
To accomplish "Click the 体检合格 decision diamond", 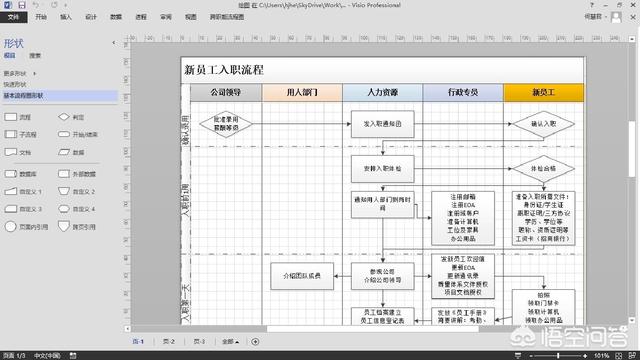I will click(543, 168).
